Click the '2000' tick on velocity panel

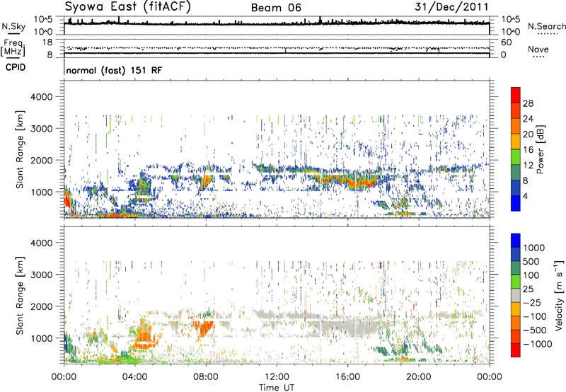point(42,306)
